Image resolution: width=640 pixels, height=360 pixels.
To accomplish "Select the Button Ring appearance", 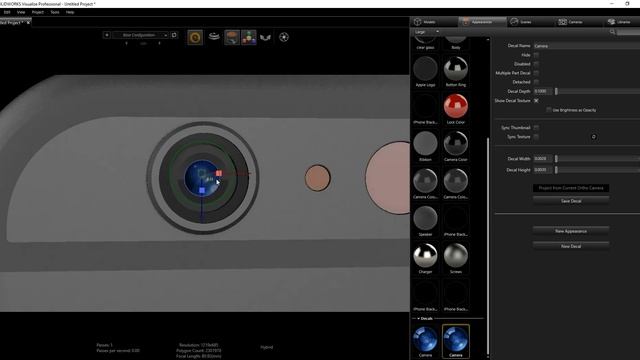I will click(456, 71).
